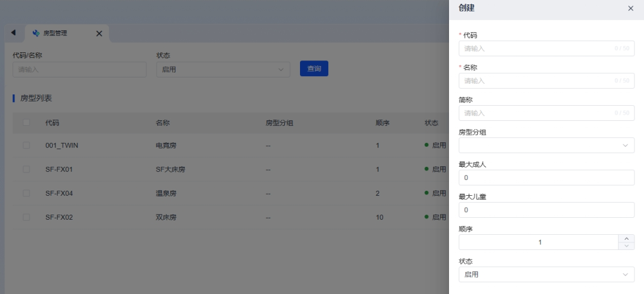
Task: Close the 房型管理 tab with X
Action: 99,33
